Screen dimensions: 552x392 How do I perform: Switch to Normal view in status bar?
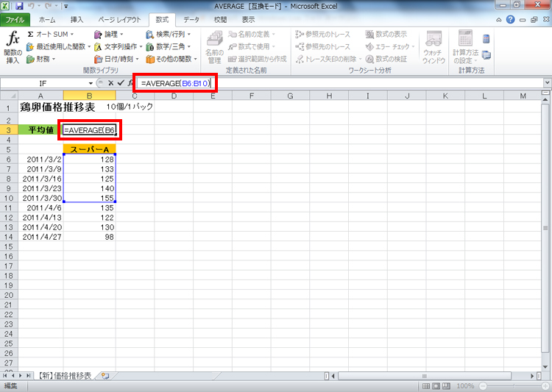click(x=426, y=386)
